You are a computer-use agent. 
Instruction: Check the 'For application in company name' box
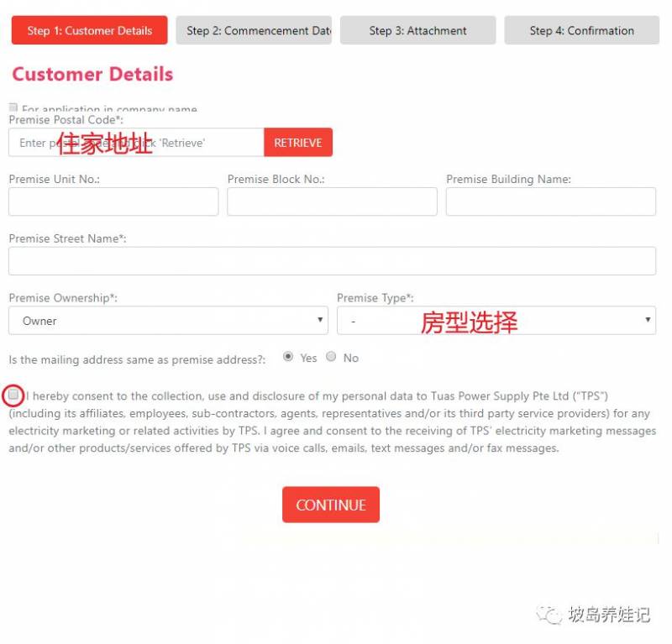click(x=13, y=107)
